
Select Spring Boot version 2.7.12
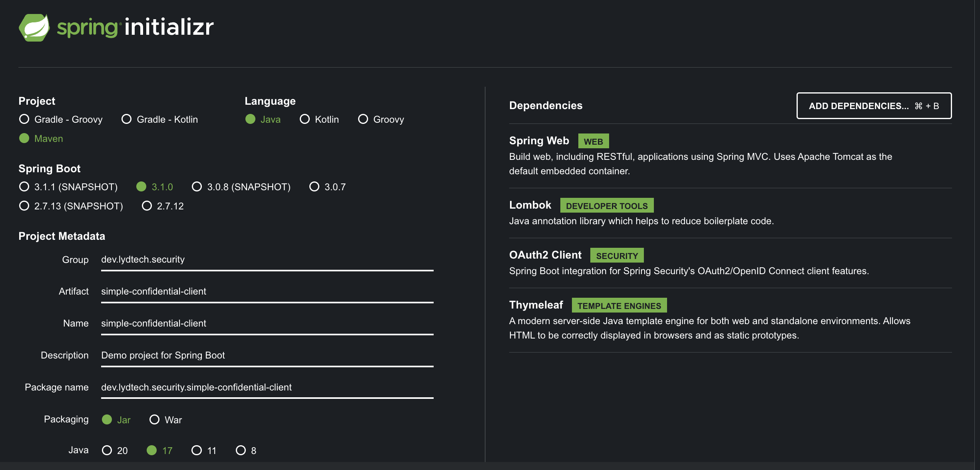[163, 206]
